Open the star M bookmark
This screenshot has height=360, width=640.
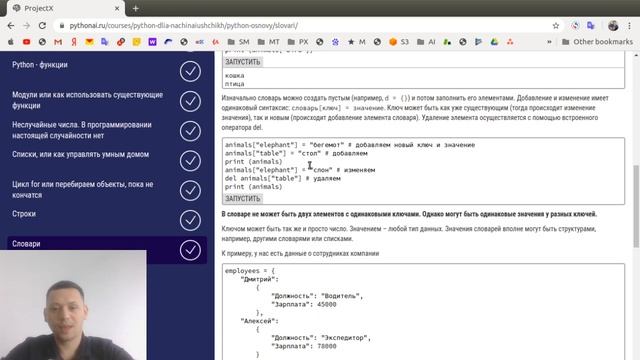[356, 42]
